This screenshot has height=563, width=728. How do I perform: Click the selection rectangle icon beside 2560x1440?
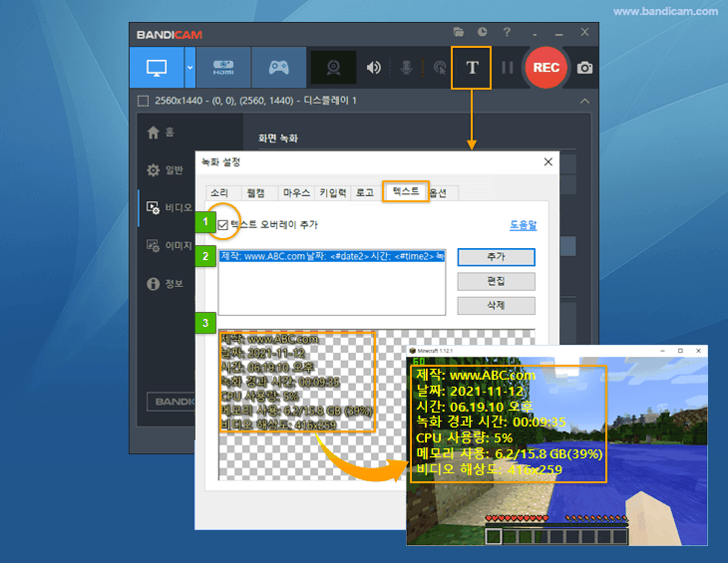point(143,101)
